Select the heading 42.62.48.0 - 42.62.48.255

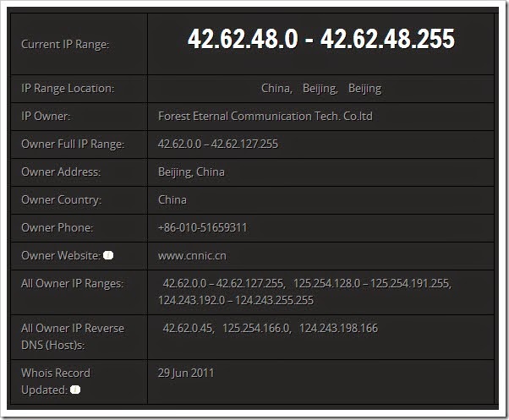click(321, 39)
